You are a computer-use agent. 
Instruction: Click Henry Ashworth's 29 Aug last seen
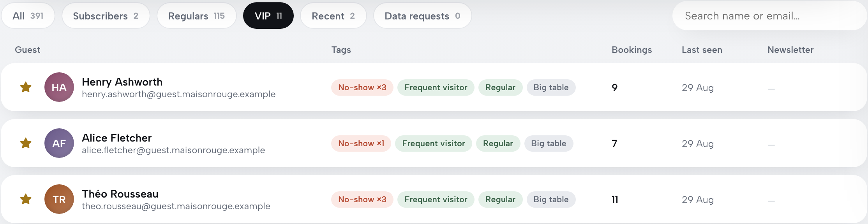[698, 88]
